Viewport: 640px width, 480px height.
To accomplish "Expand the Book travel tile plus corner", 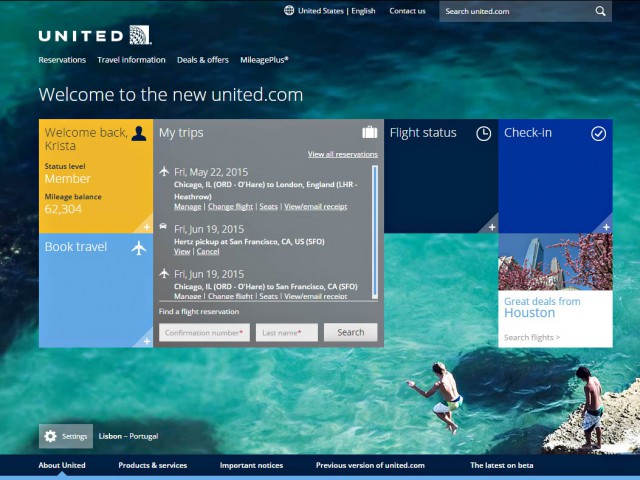I will 147,341.
